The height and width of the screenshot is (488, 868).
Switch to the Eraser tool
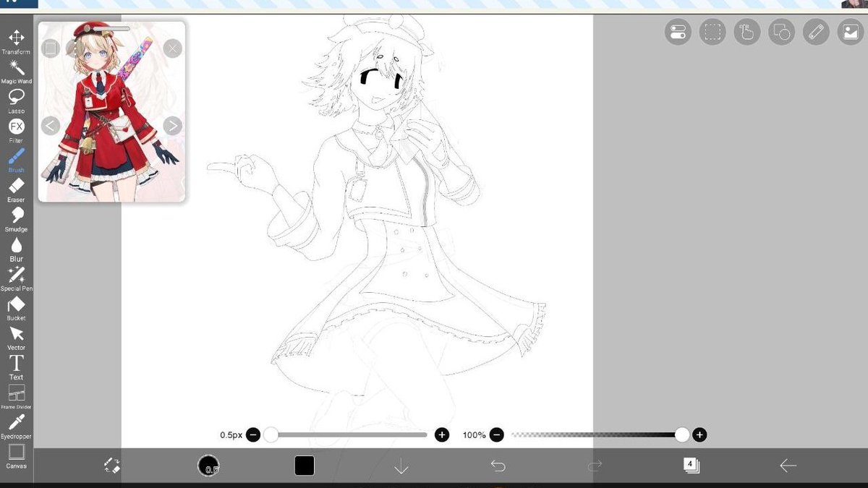click(x=16, y=190)
